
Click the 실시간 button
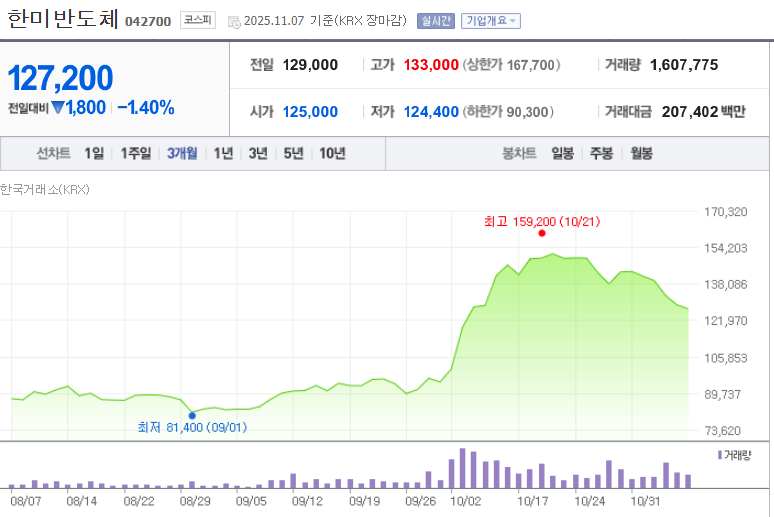pyautogui.click(x=435, y=21)
